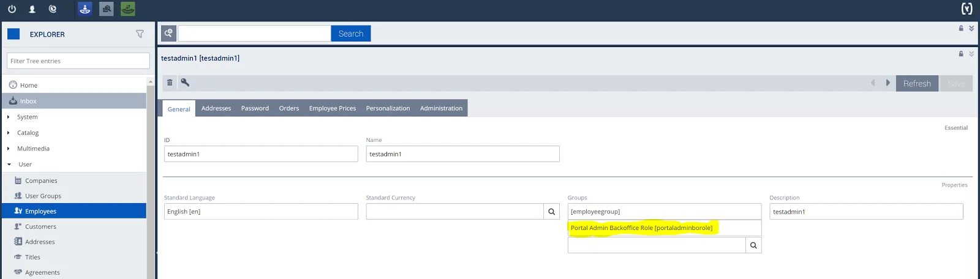980x279 pixels.
Task: Expand the System tree node arrow
Action: (x=8, y=117)
